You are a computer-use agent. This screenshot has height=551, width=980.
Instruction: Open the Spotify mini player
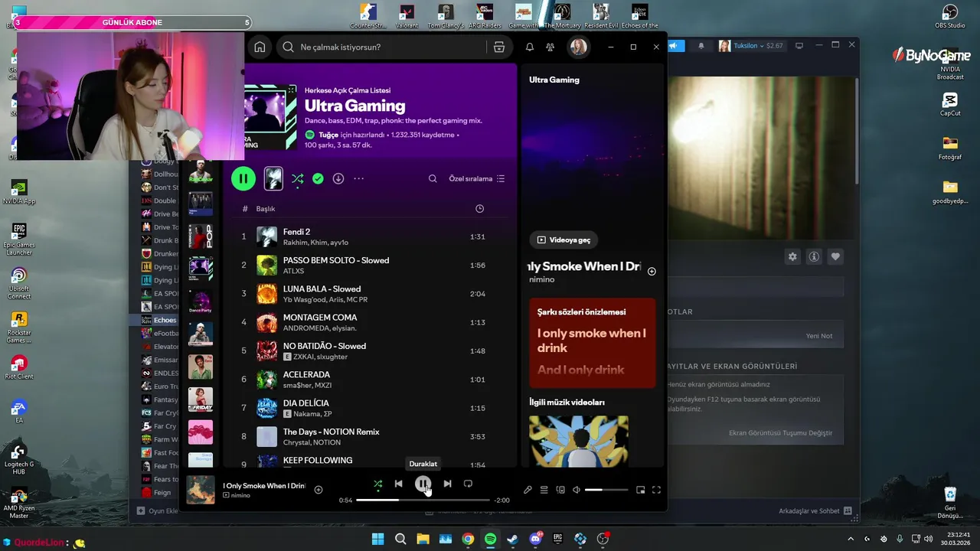point(640,490)
